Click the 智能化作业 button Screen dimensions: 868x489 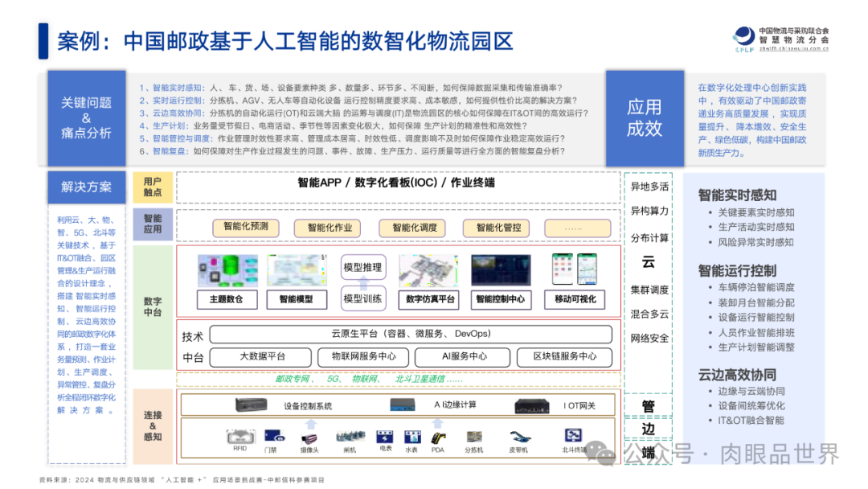pyautogui.click(x=328, y=228)
